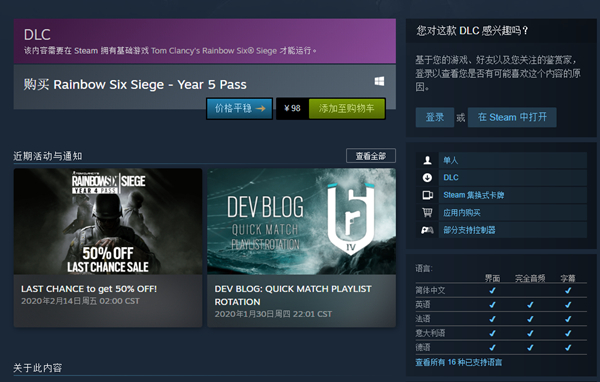
Task: Click 'LAST CHANCE to get 50% OFF!' title
Action: tap(89, 289)
